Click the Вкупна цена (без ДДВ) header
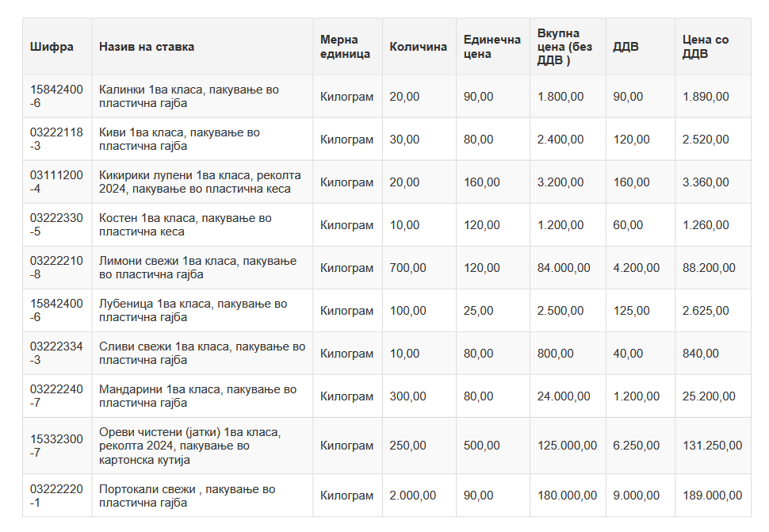 point(564,47)
